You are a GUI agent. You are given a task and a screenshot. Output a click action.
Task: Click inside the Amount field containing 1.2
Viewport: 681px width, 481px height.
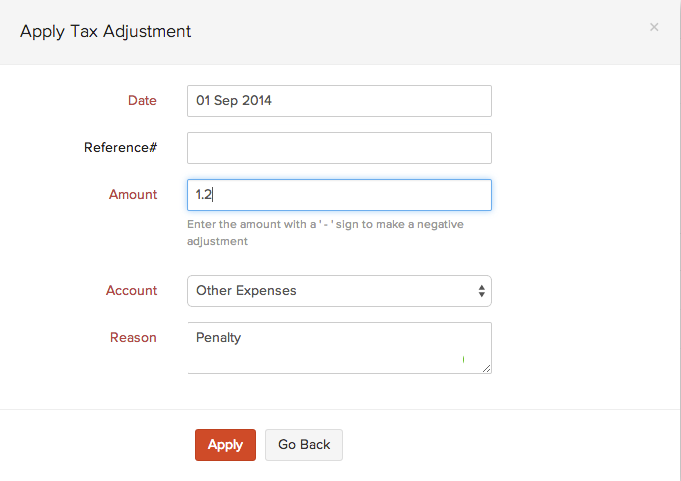[x=339, y=195]
